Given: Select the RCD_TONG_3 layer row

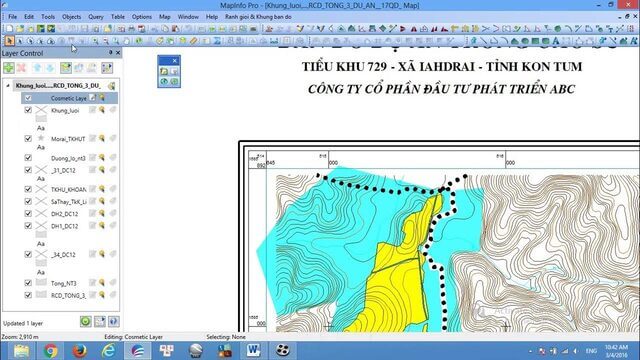Looking at the screenshot, I should 70,295.
